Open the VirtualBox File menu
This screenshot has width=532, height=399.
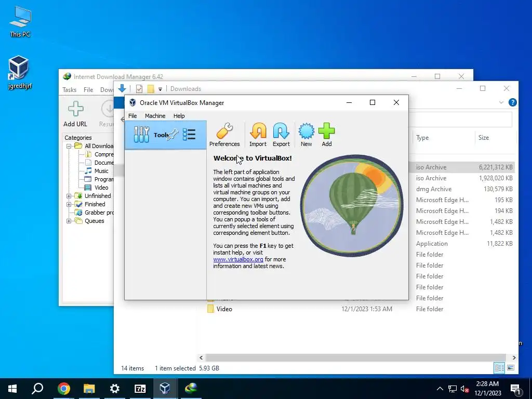tap(132, 116)
